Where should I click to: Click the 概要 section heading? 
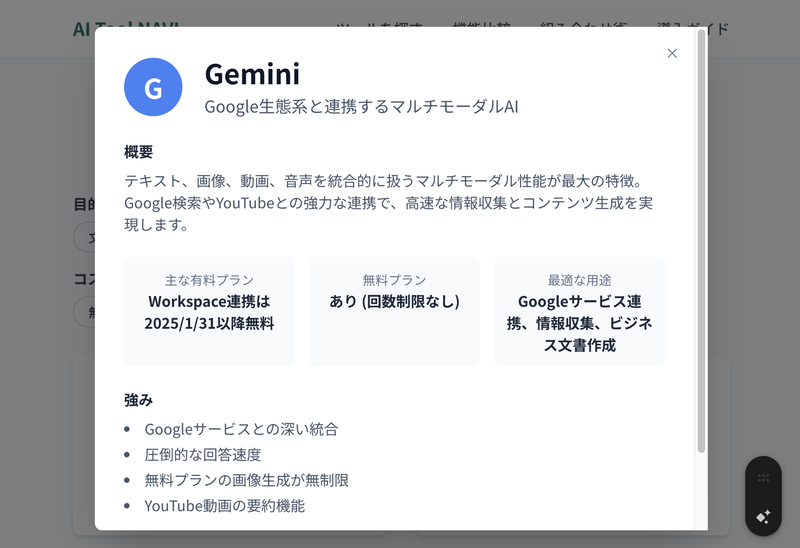tap(139, 152)
